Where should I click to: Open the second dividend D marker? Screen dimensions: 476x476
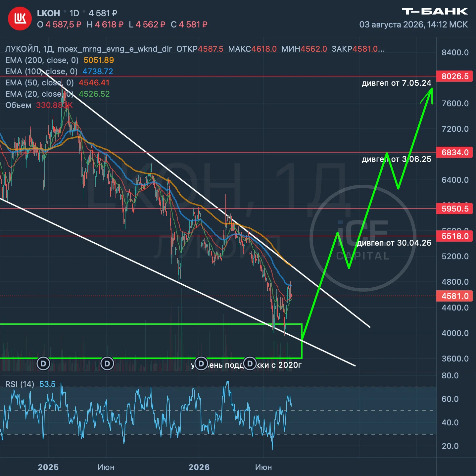[x=107, y=363]
